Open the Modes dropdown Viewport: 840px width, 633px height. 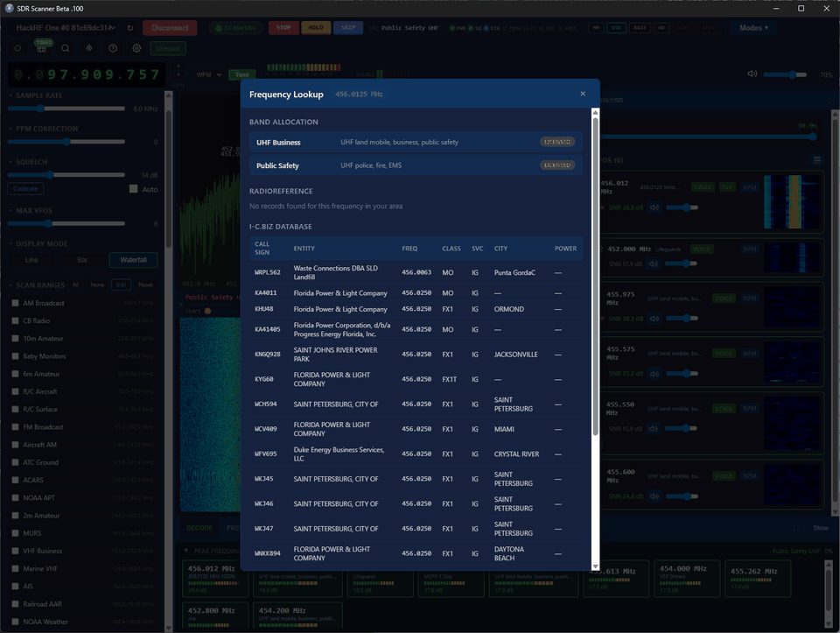pyautogui.click(x=753, y=28)
